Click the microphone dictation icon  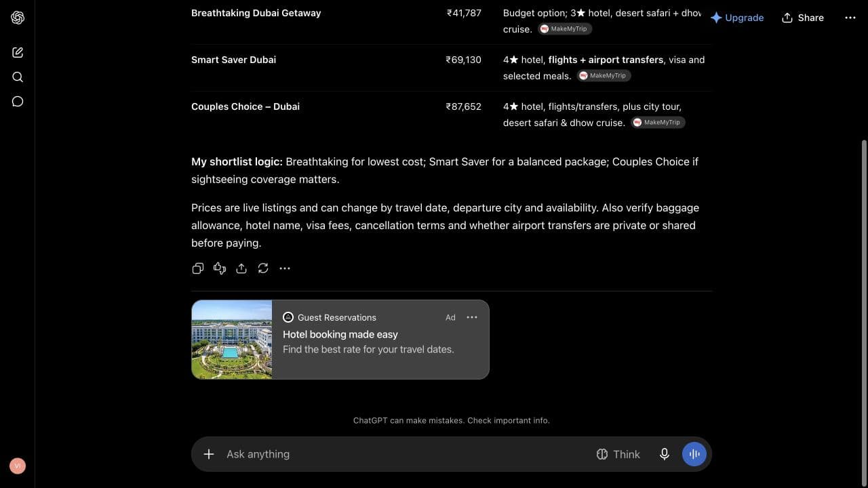tap(665, 454)
